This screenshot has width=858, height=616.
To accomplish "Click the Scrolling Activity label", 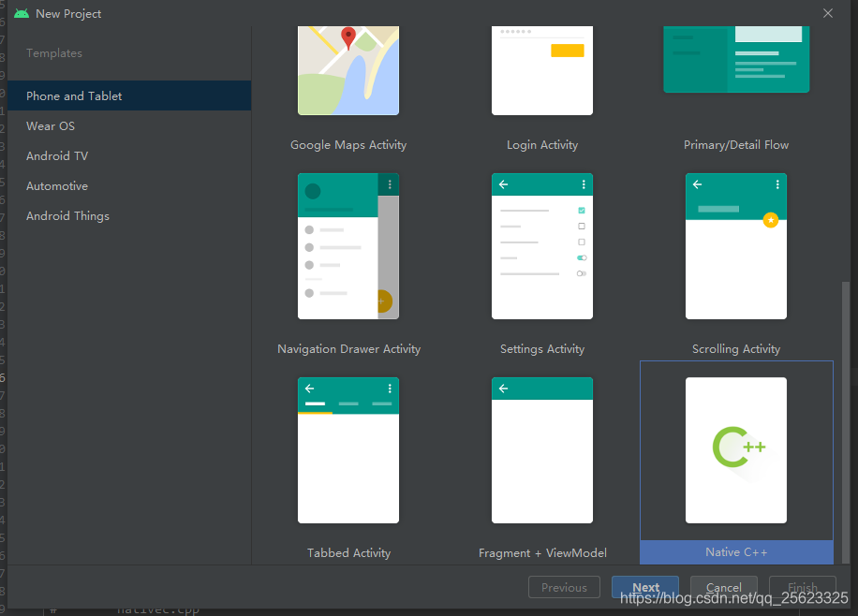I will [736, 349].
